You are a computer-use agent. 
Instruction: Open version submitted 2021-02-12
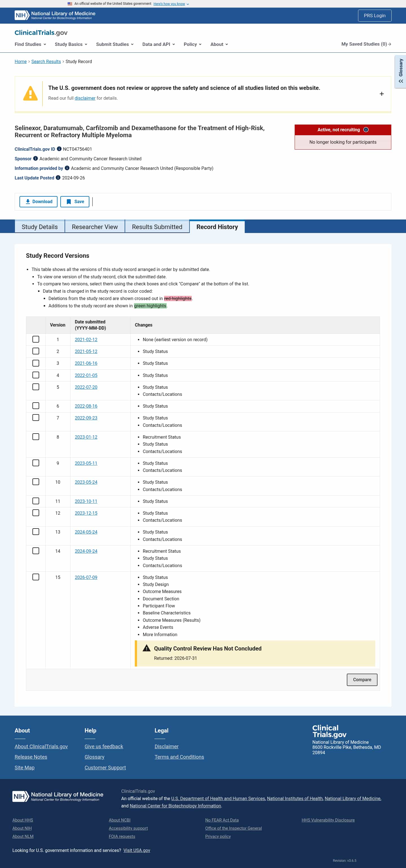[86, 339]
